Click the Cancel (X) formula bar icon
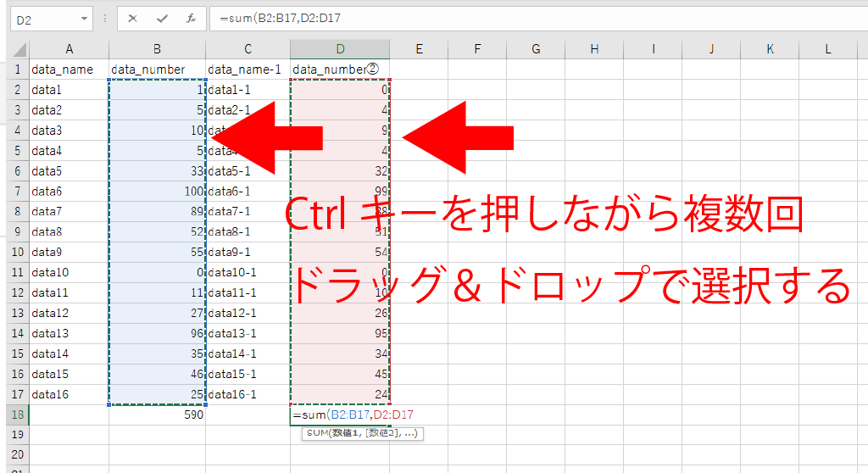868x473 pixels. (132, 19)
